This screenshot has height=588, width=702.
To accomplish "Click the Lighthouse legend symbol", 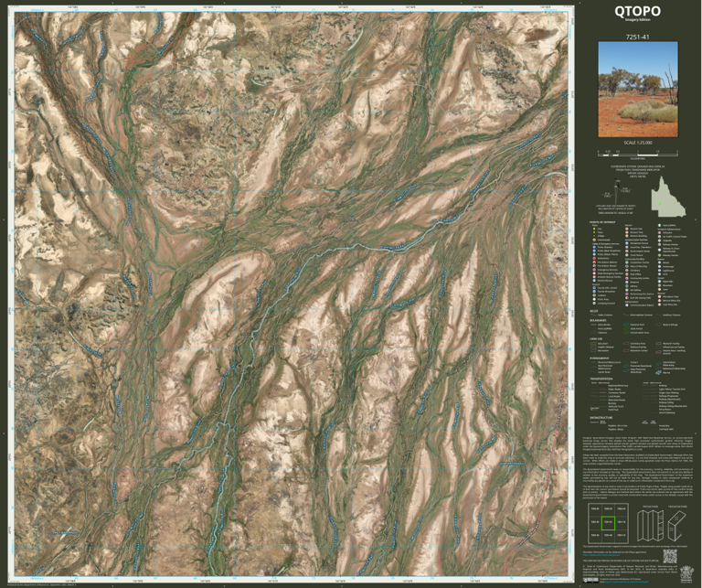I will [x=659, y=271].
